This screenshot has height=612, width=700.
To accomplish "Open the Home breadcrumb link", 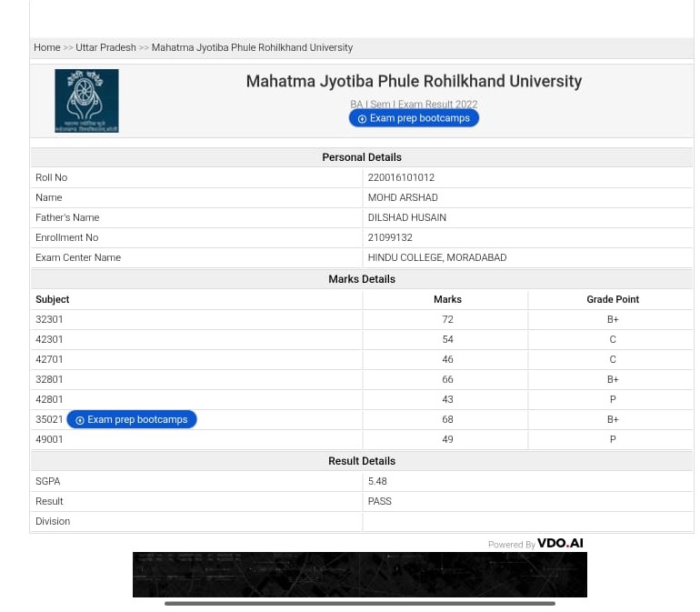I will click(x=47, y=47).
